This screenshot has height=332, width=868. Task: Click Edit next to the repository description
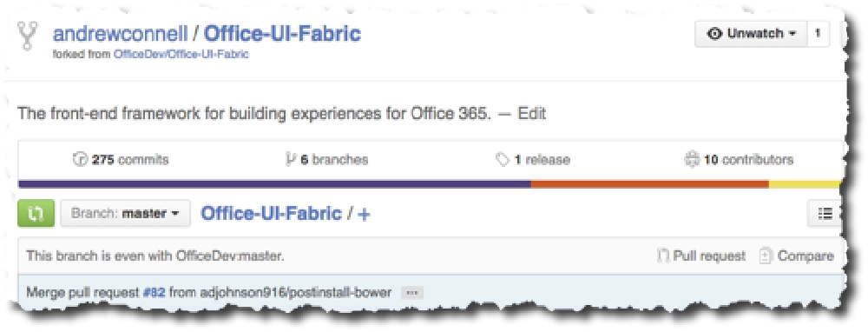[531, 114]
